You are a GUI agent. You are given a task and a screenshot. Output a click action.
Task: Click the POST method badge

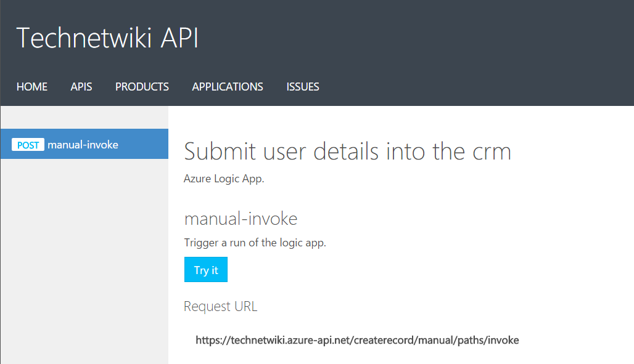click(28, 145)
